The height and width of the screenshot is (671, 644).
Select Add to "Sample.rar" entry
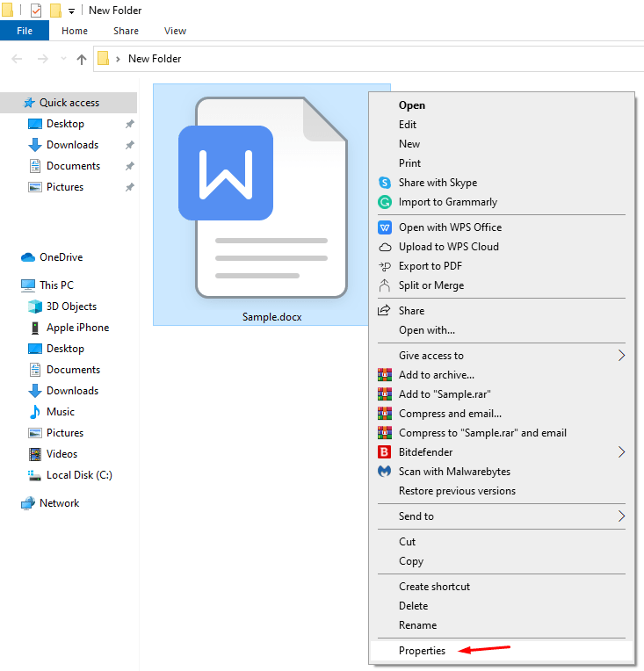pyautogui.click(x=502, y=394)
